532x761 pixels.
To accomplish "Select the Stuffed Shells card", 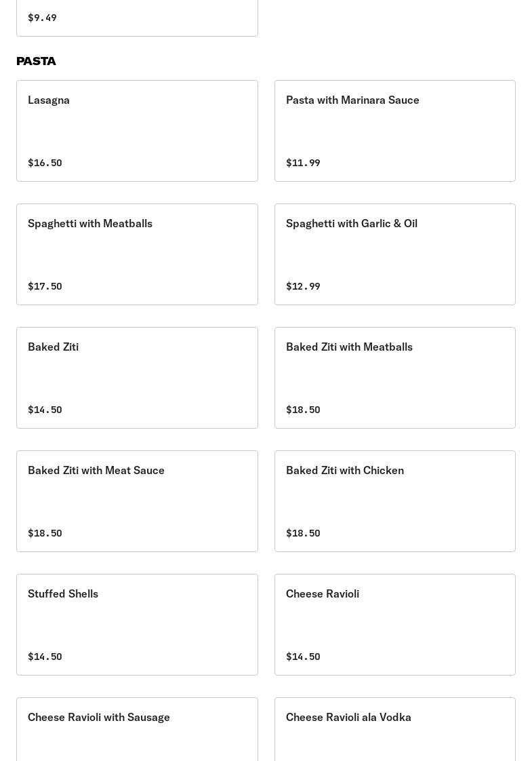I will (x=137, y=625).
